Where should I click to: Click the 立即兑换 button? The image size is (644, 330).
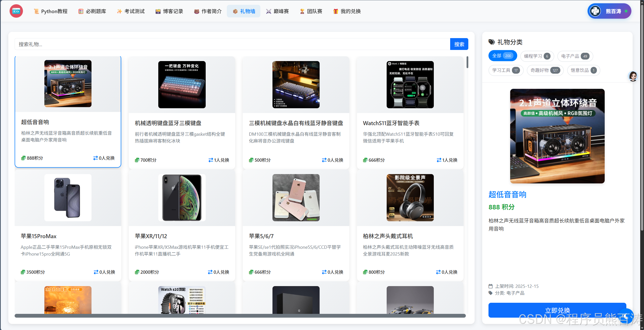557,310
